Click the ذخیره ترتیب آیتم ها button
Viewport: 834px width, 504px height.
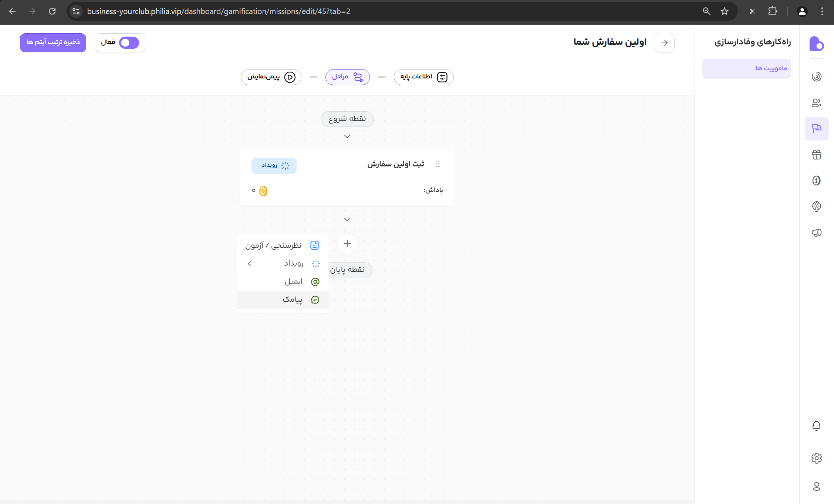click(53, 43)
